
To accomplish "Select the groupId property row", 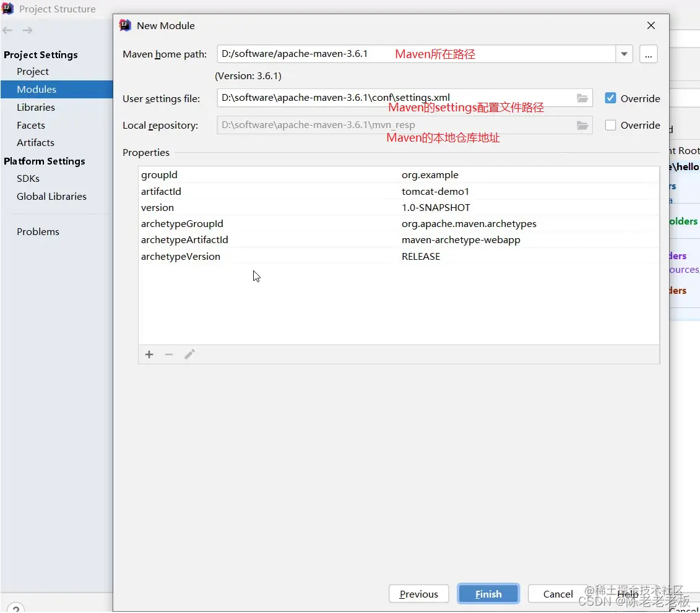I will pyautogui.click(x=399, y=175).
